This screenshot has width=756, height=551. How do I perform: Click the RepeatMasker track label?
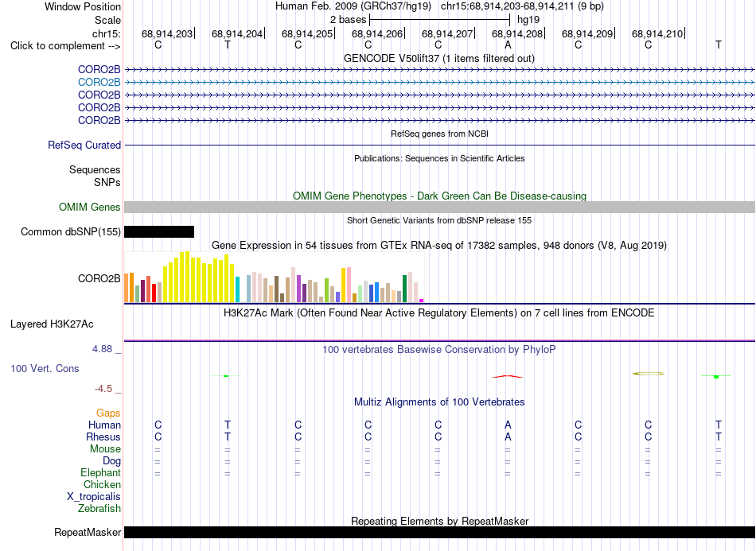(88, 532)
